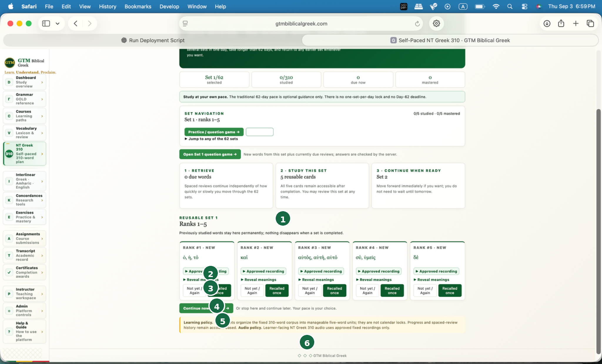Open the History menu

(108, 6)
